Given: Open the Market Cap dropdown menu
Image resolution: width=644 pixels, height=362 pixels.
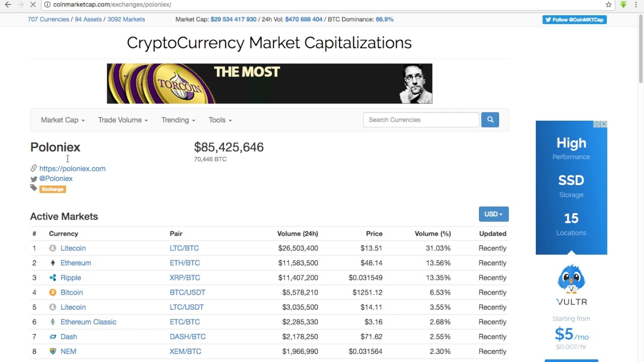Looking at the screenshot, I should click(x=62, y=120).
